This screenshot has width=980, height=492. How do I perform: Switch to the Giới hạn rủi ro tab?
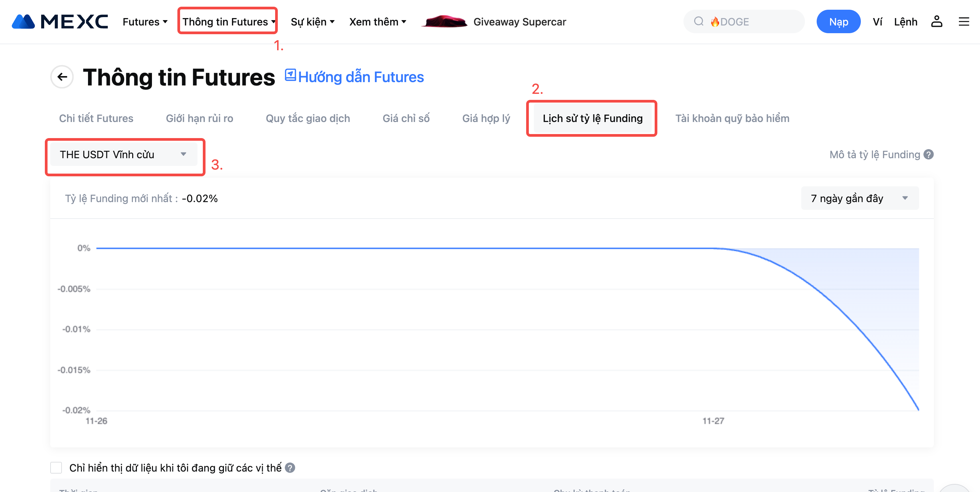click(x=199, y=118)
